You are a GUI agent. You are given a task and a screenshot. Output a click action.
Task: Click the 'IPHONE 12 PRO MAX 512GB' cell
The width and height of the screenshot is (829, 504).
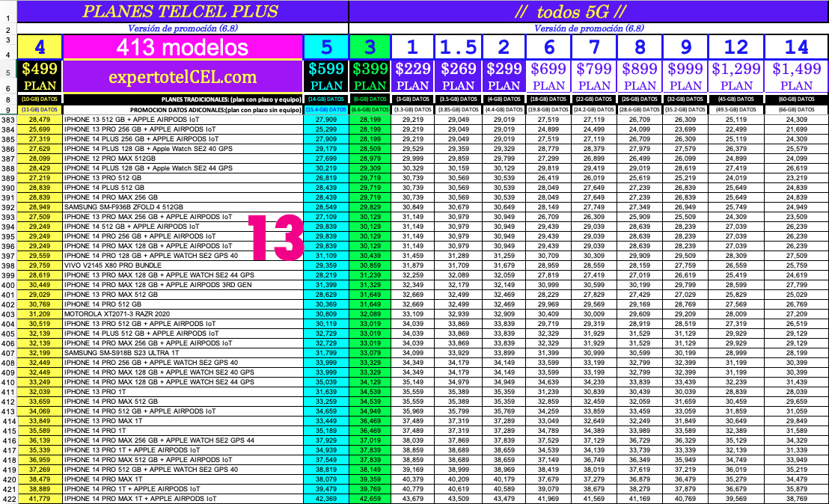(183, 159)
